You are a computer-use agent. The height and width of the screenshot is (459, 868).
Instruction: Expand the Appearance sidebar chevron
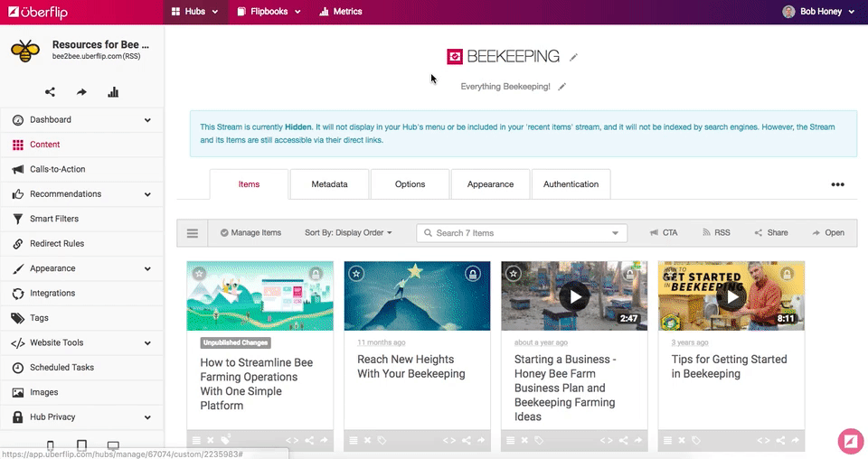click(x=147, y=268)
